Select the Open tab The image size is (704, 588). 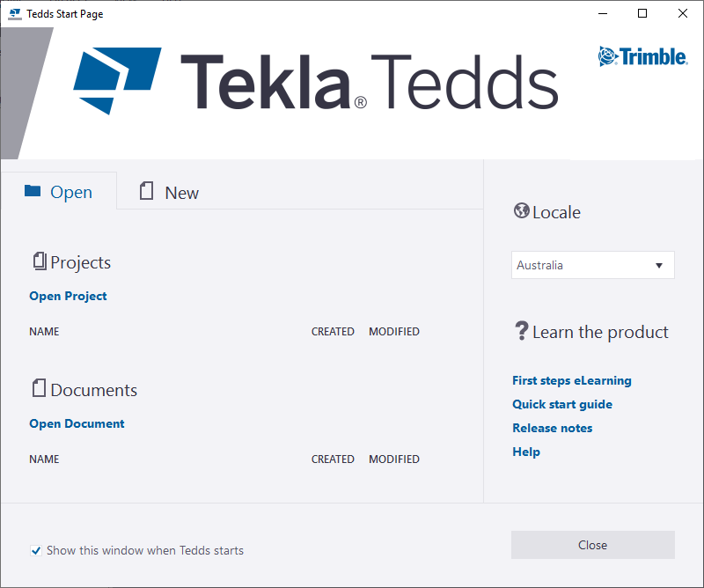[x=71, y=191]
